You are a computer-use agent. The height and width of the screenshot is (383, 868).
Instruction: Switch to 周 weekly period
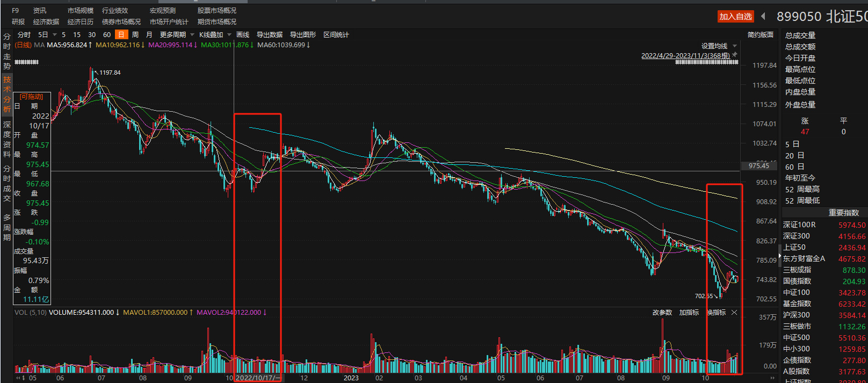135,34
